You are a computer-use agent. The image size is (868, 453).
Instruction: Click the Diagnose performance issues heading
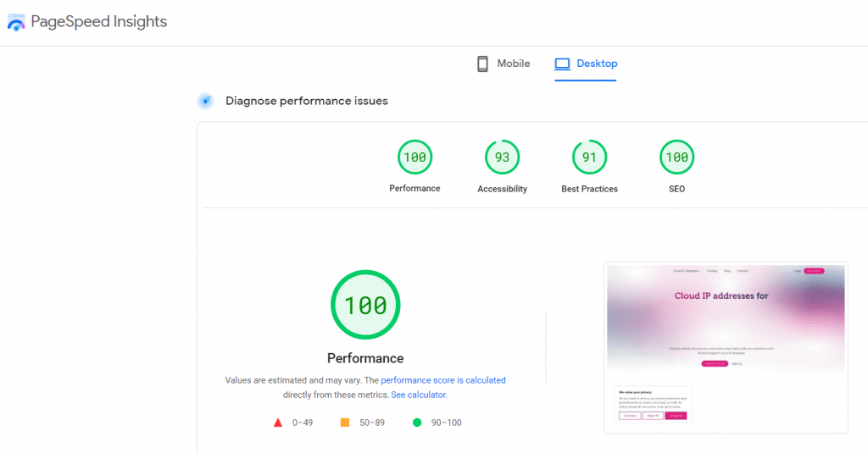click(307, 102)
